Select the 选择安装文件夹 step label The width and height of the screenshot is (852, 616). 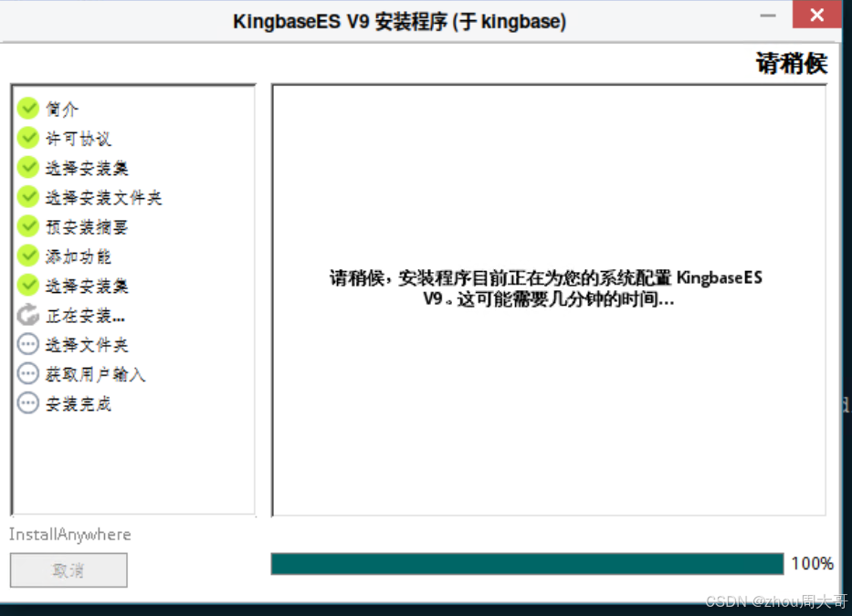click(x=104, y=198)
